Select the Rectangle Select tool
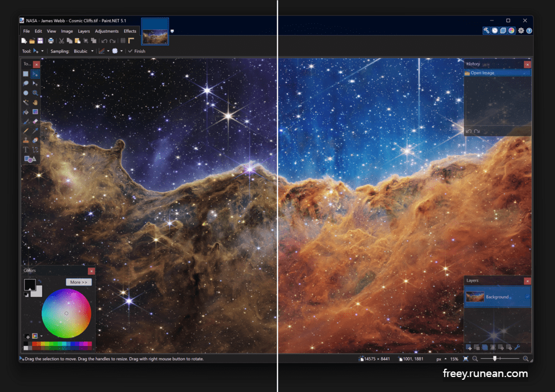 26,74
